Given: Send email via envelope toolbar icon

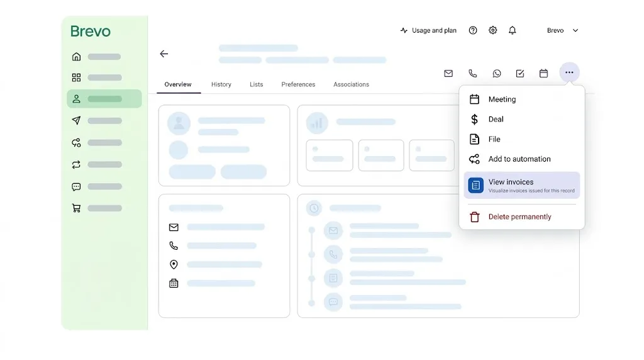Looking at the screenshot, I should tap(448, 73).
